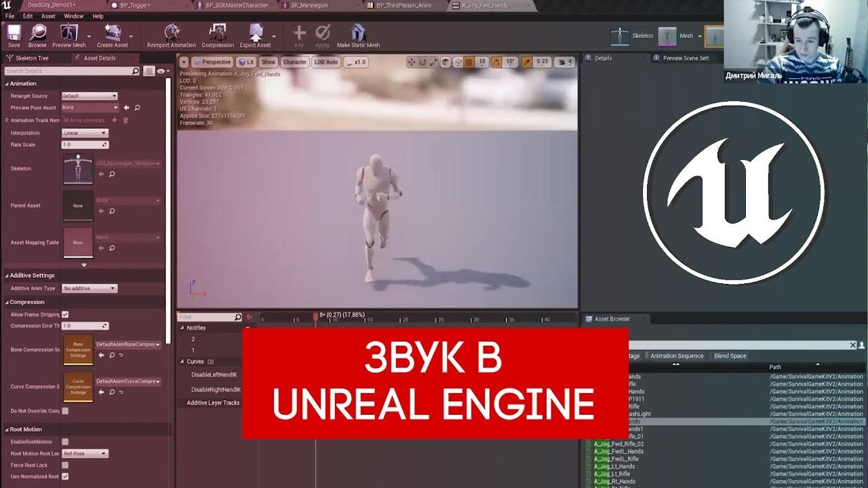The width and height of the screenshot is (868, 488).
Task: Open the Asset menu
Action: tap(48, 16)
